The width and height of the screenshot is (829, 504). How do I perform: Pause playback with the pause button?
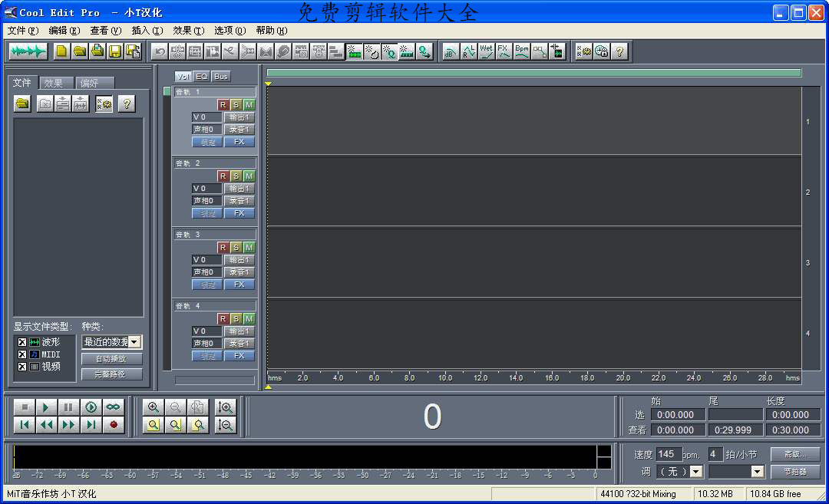[68, 407]
